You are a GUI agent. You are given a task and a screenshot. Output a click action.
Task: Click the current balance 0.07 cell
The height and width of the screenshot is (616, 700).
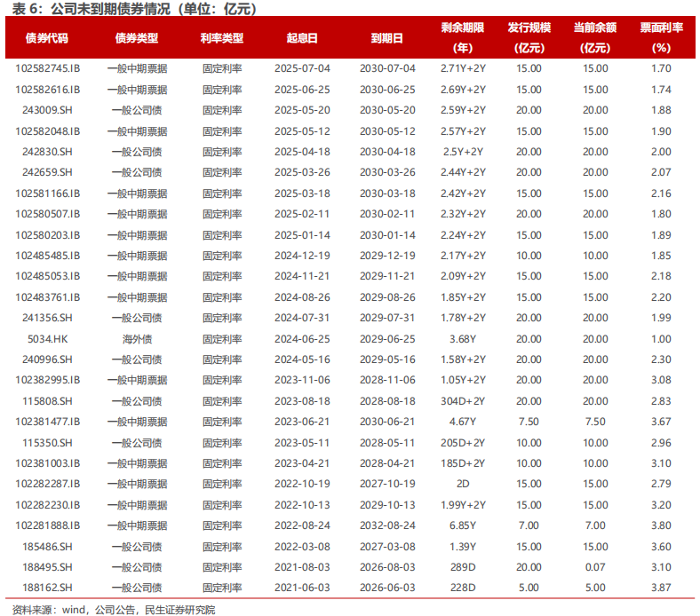point(594,567)
